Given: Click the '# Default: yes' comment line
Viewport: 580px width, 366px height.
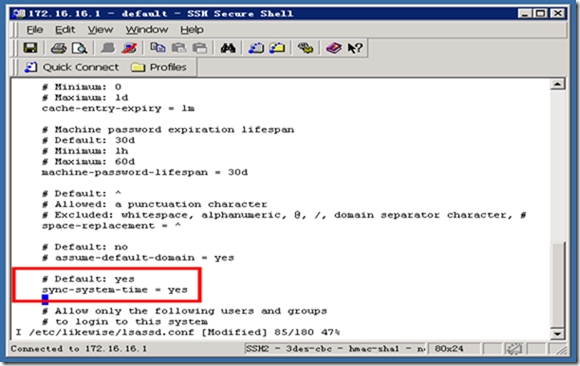Looking at the screenshot, I should point(88,279).
